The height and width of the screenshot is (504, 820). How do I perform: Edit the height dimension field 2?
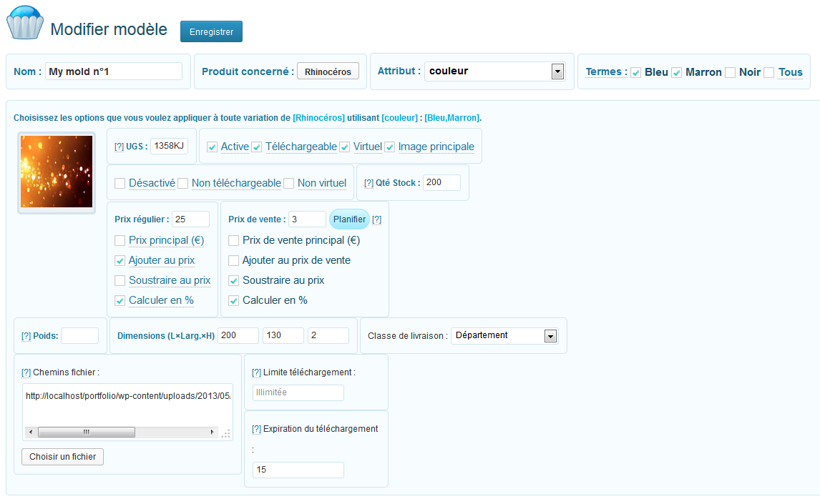pyautogui.click(x=328, y=335)
